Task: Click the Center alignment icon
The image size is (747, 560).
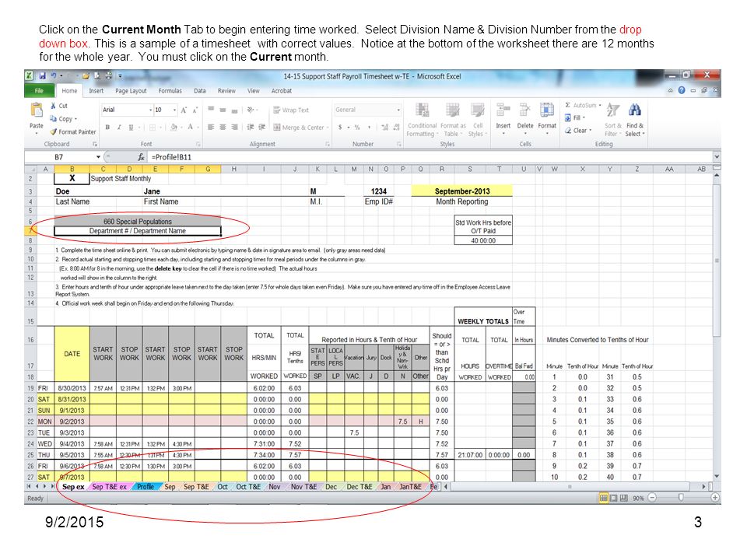Action: [223, 127]
